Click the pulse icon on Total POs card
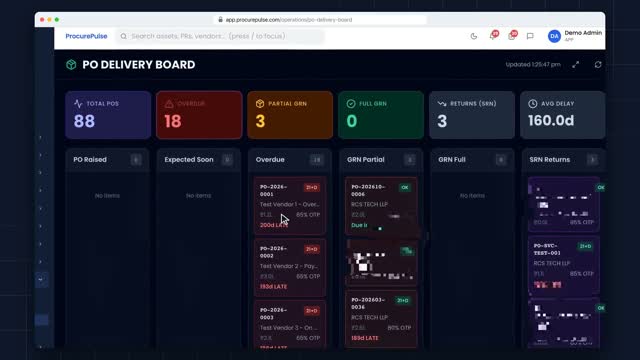This screenshot has height=360, width=640. pos(78,104)
